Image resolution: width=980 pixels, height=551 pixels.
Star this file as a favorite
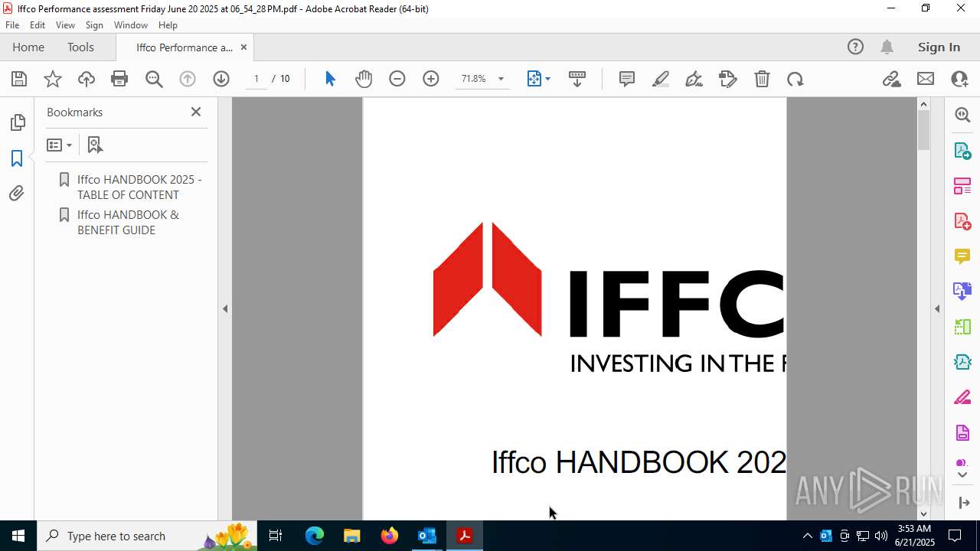point(53,79)
